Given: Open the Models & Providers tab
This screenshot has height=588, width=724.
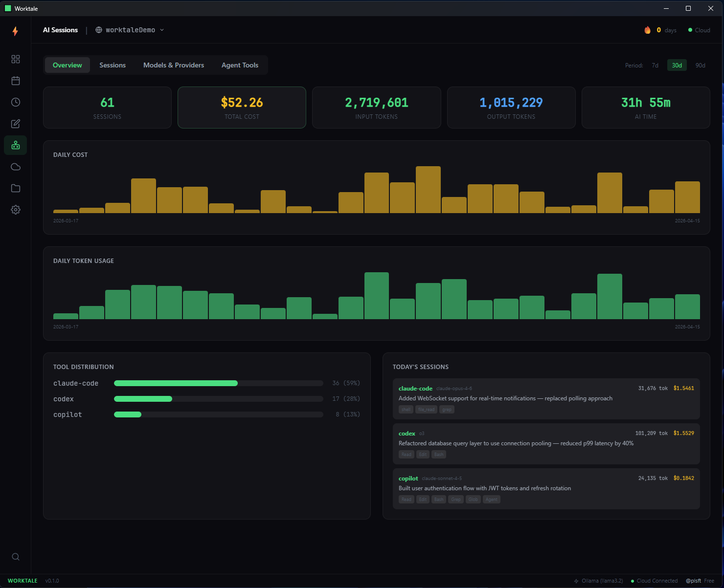Looking at the screenshot, I should [x=174, y=65].
